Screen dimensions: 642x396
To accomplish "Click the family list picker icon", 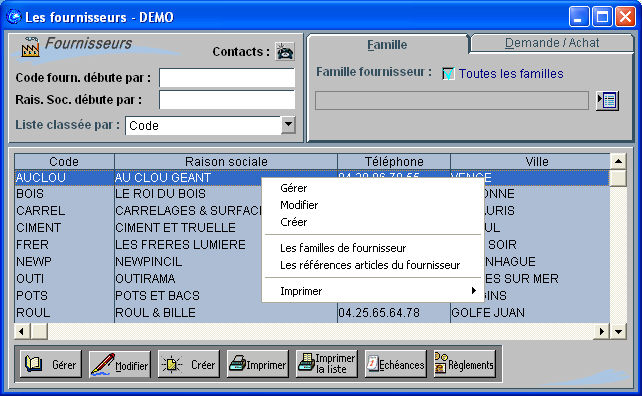I will tap(607, 101).
